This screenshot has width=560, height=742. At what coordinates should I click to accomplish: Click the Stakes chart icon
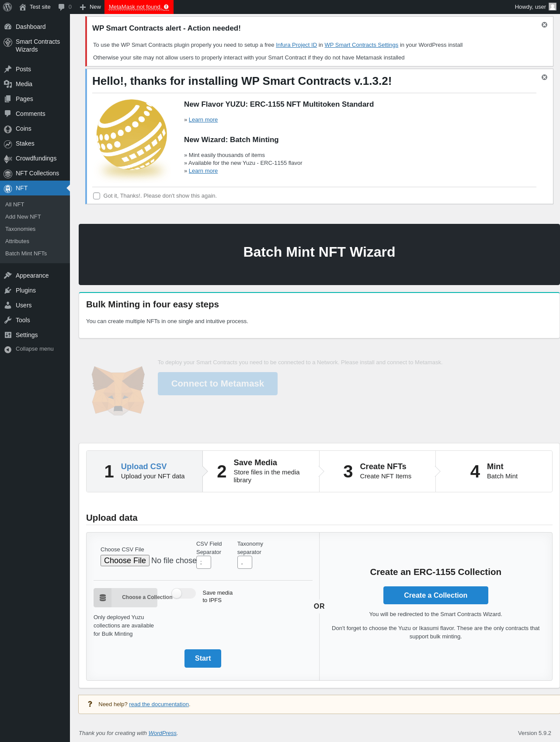[8, 144]
